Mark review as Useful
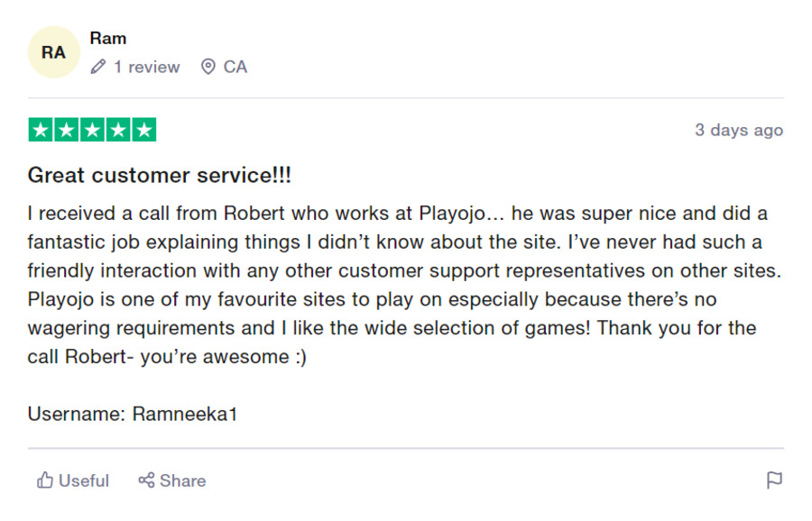Screen dimensions: 812x521 click(x=73, y=480)
